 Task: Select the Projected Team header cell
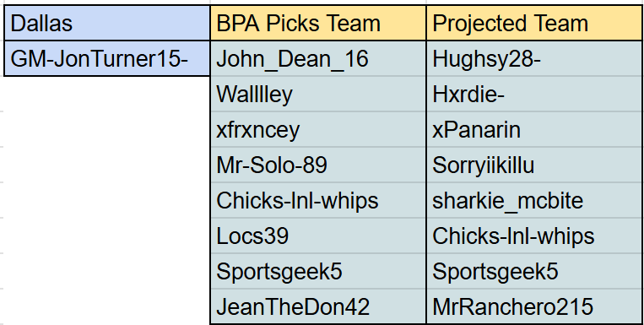tap(534, 23)
